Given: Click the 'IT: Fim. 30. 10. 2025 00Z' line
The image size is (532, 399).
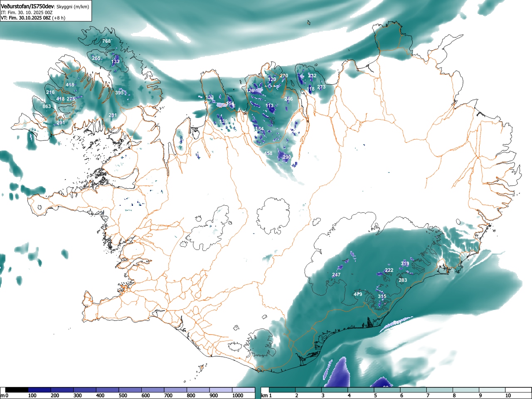Looking at the screenshot, I should 27,12.
